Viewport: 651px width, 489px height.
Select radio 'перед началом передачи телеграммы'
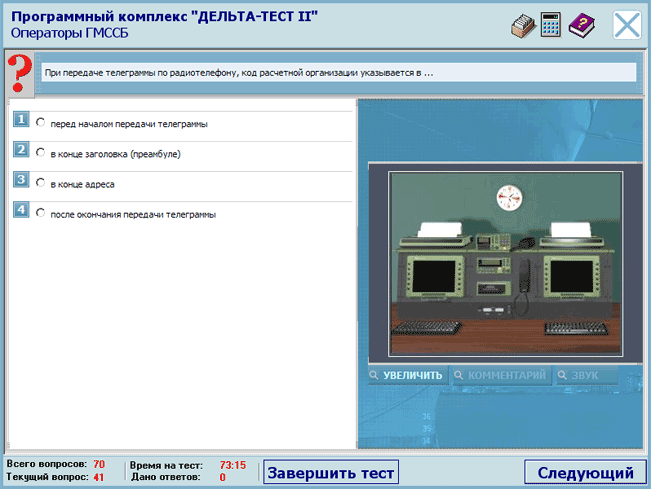(x=40, y=122)
